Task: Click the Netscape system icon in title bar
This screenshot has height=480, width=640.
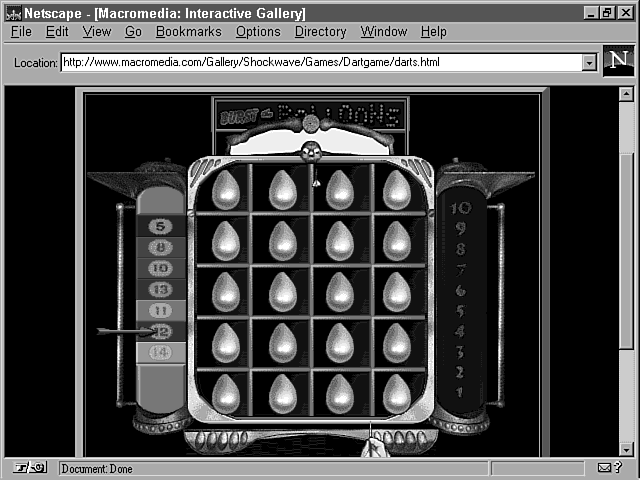Action: coord(14,14)
